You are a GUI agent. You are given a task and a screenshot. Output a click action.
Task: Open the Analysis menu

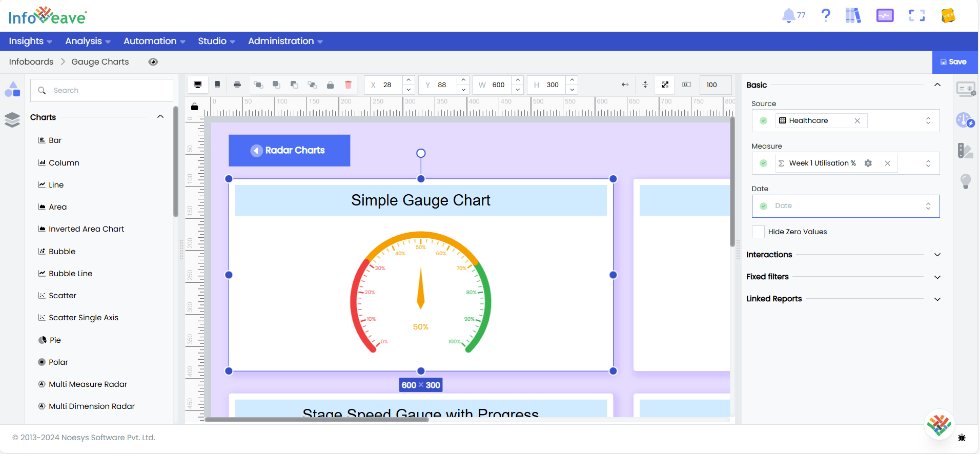point(88,41)
